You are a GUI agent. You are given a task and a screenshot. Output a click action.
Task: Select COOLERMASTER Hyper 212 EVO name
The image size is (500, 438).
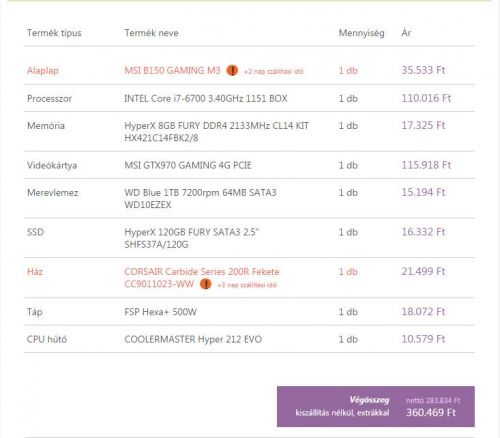pyautogui.click(x=193, y=339)
